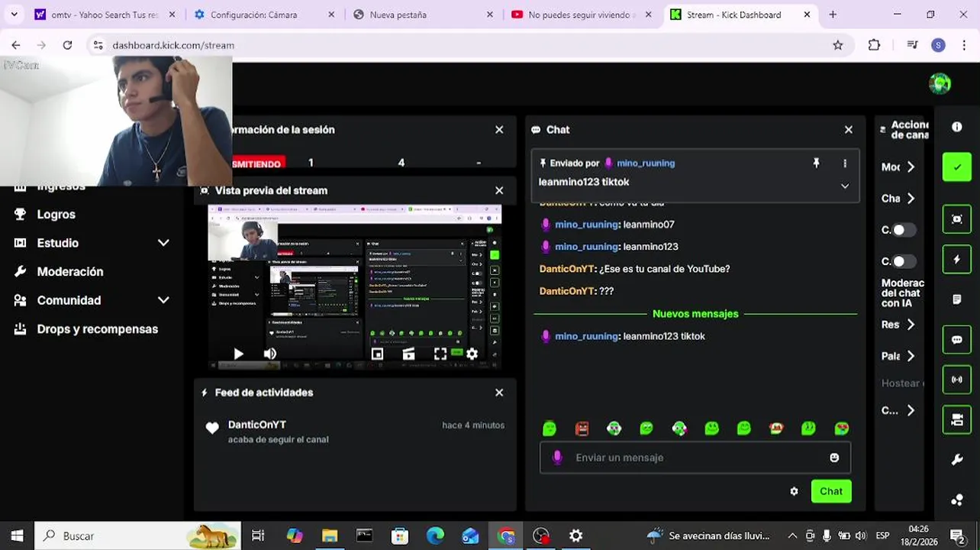Unpin the pinned chat message

(816, 163)
